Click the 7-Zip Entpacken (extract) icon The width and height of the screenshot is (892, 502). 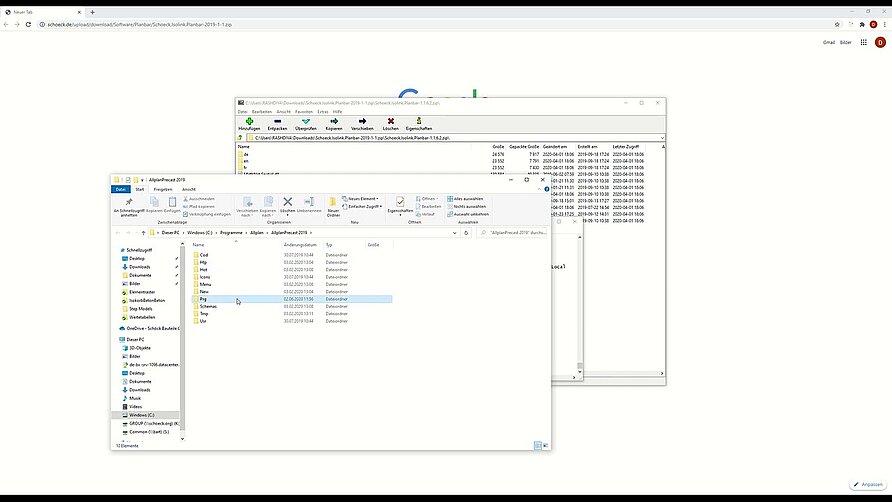coord(277,121)
